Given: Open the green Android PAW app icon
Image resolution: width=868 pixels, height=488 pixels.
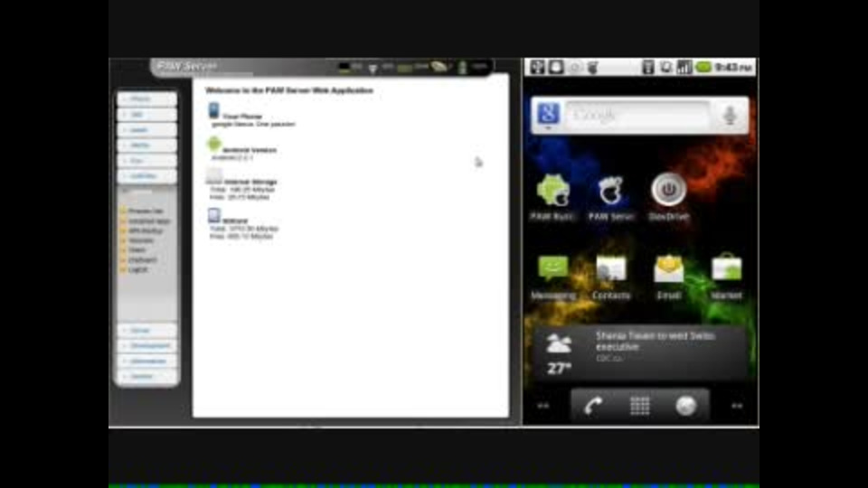Looking at the screenshot, I should (x=553, y=192).
